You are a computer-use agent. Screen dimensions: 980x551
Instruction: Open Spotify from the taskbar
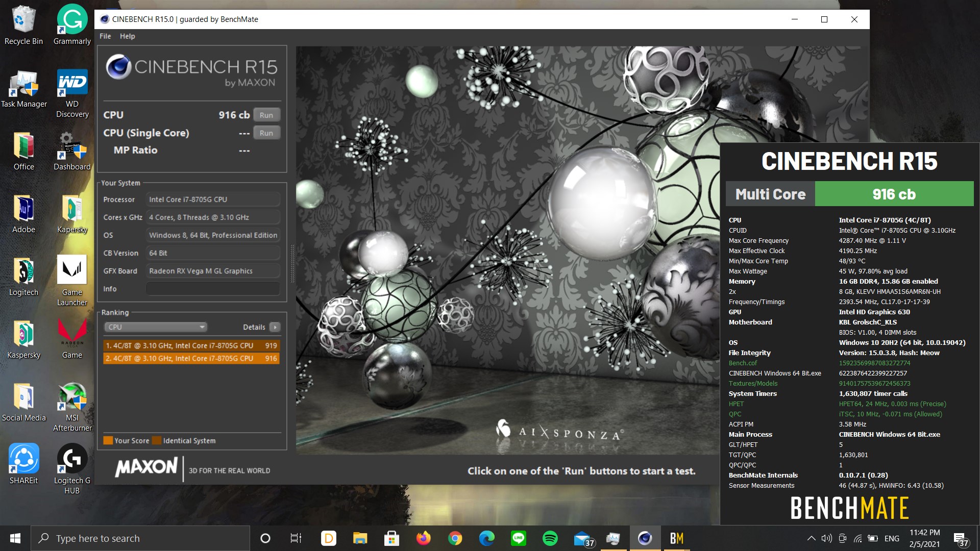550,538
